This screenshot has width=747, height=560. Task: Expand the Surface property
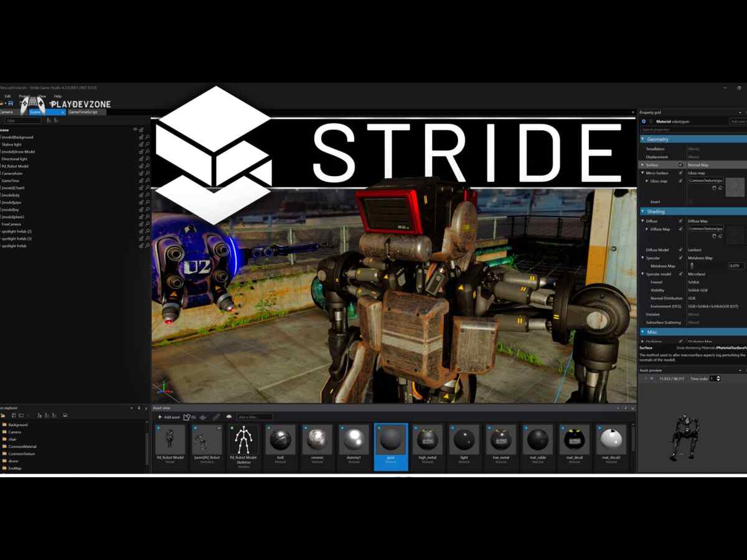click(642, 165)
